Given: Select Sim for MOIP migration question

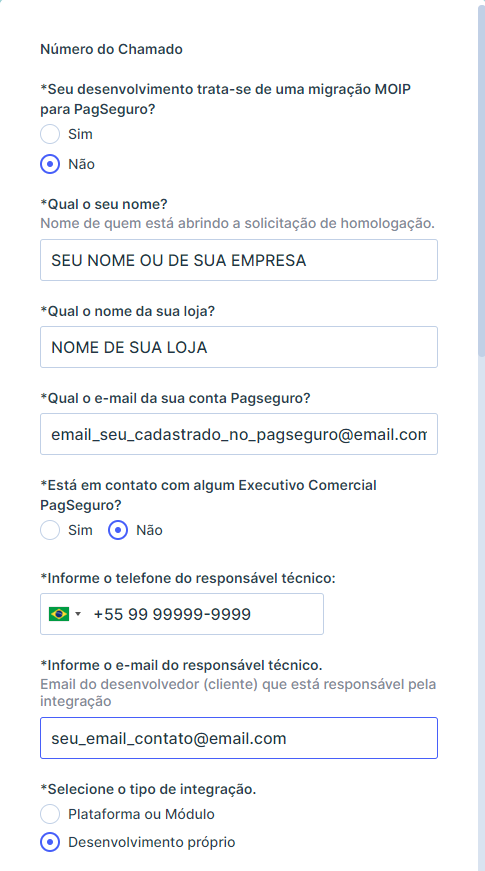Looking at the screenshot, I should (x=50, y=134).
